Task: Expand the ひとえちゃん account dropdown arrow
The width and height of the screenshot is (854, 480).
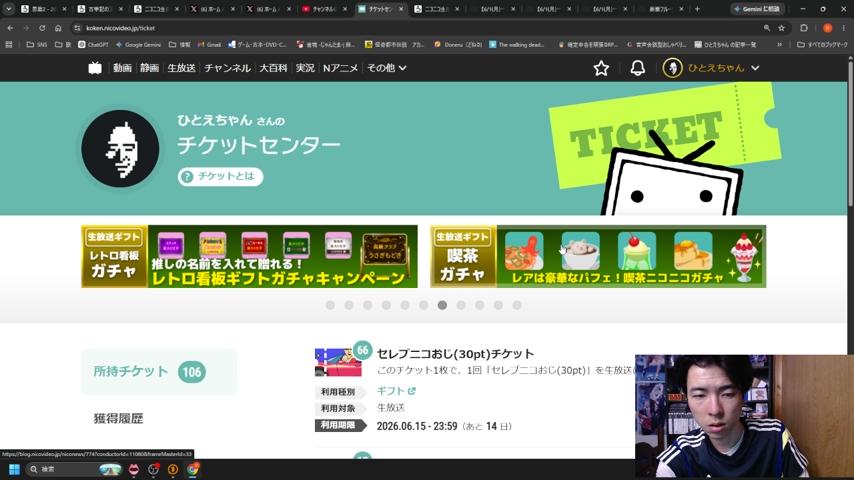Action: (x=755, y=68)
